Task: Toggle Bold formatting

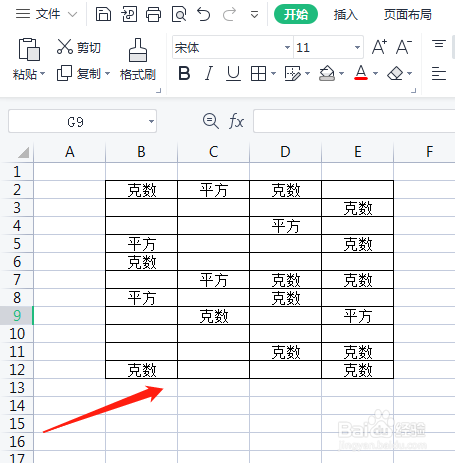Action: pyautogui.click(x=184, y=73)
